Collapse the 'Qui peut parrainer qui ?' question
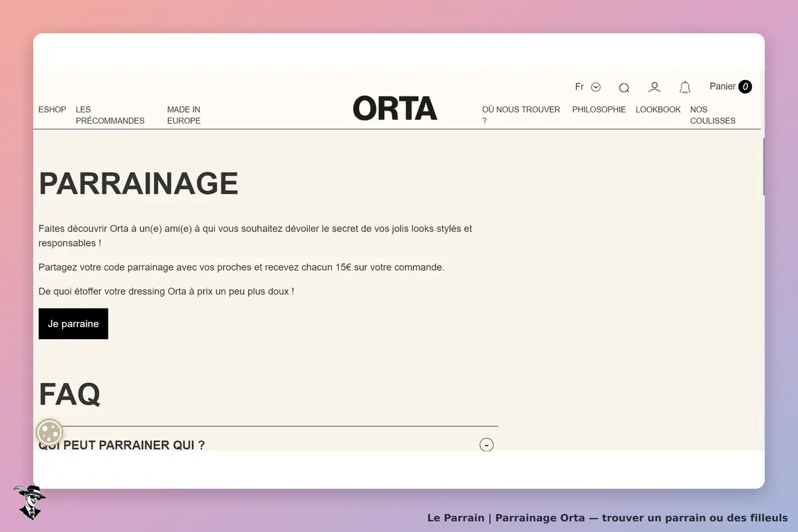 [x=487, y=445]
